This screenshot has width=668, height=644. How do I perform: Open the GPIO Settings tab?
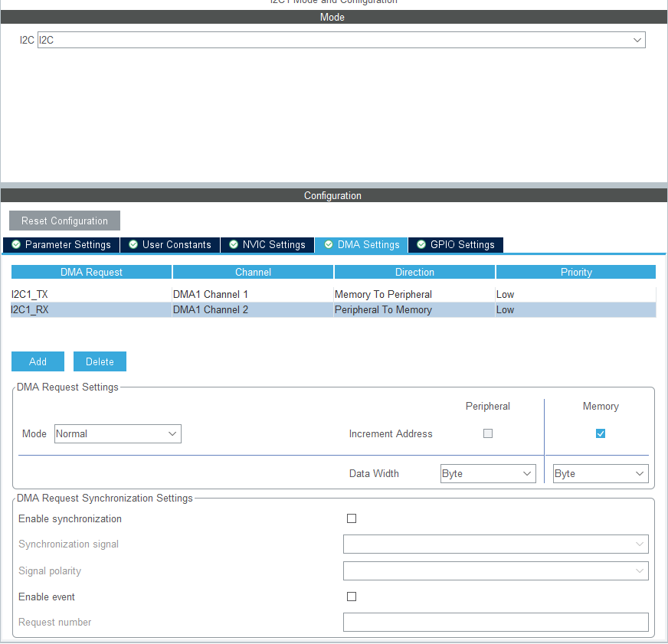(x=456, y=245)
